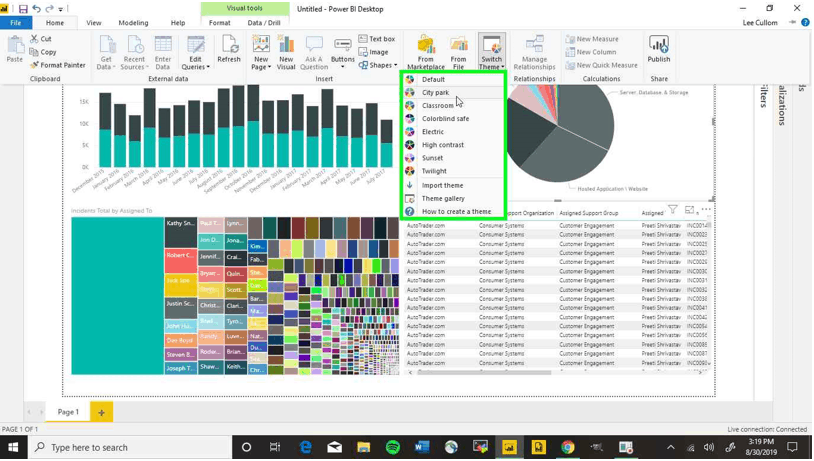814x461 pixels.
Task: Click the filter icon on table visual
Action: (673, 210)
